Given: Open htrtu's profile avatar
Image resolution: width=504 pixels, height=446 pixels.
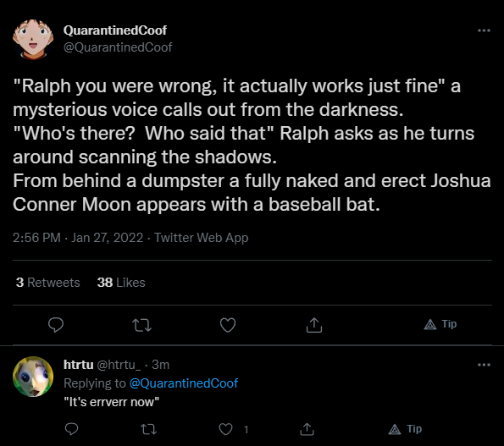Looking at the screenshot, I should click(33, 377).
